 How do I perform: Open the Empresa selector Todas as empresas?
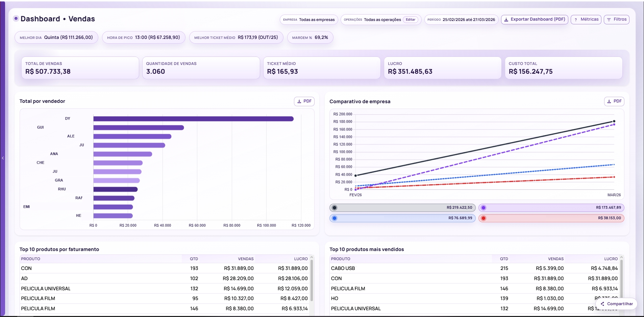pyautogui.click(x=308, y=20)
